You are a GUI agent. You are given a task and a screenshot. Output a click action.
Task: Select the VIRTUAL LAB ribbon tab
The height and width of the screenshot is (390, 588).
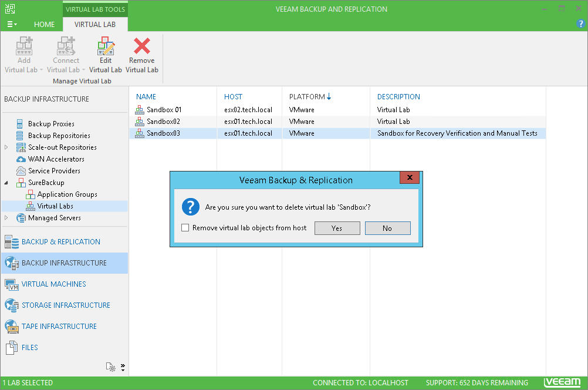95,25
